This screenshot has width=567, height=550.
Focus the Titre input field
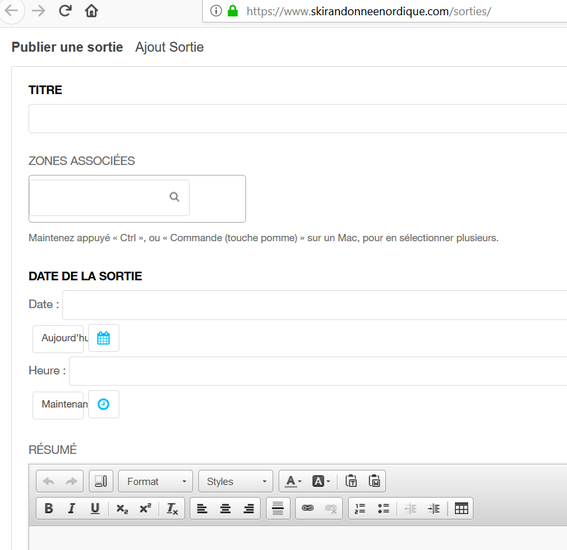point(298,119)
